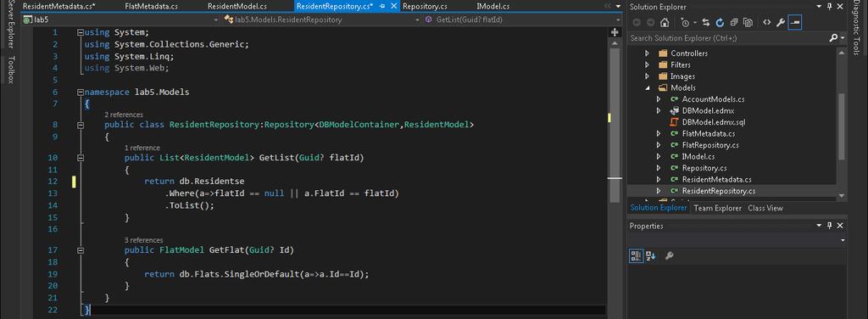The width and height of the screenshot is (868, 319).
Task: Collapse the GetList method outline block
Action: pos(81,158)
